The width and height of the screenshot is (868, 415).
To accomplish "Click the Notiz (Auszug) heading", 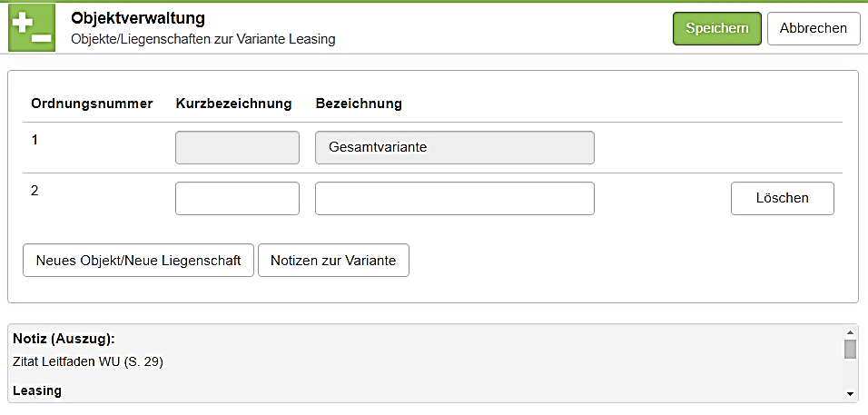I will pos(64,339).
